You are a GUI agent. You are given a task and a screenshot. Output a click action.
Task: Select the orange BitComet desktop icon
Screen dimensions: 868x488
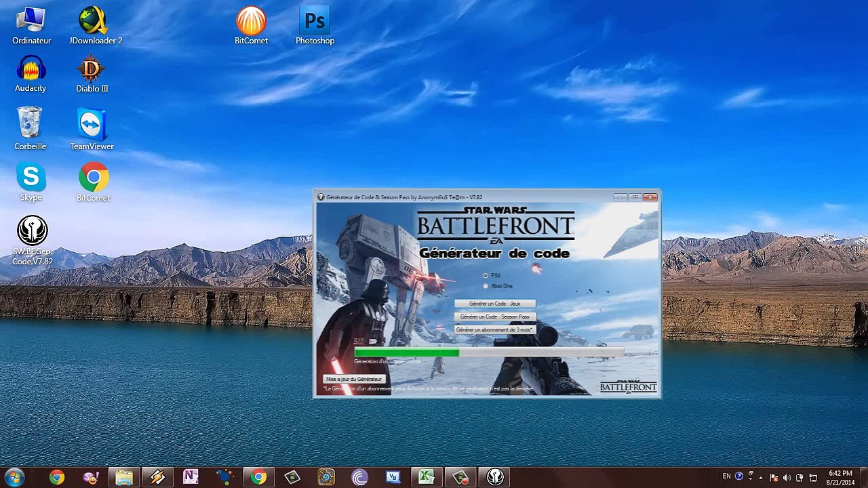(251, 26)
